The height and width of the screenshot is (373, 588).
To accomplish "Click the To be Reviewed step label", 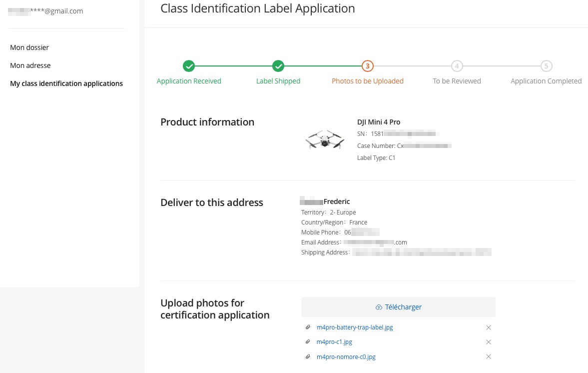I will click(x=457, y=81).
